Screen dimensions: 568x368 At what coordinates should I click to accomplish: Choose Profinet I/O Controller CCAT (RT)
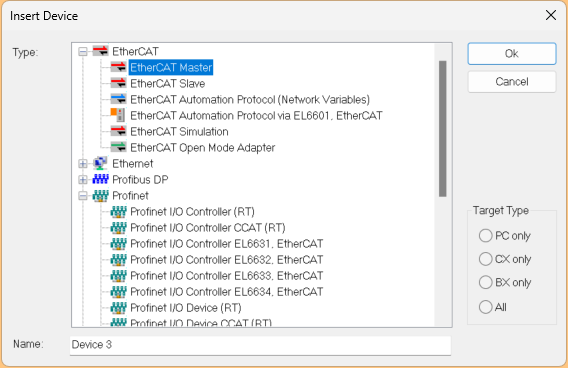point(208,227)
